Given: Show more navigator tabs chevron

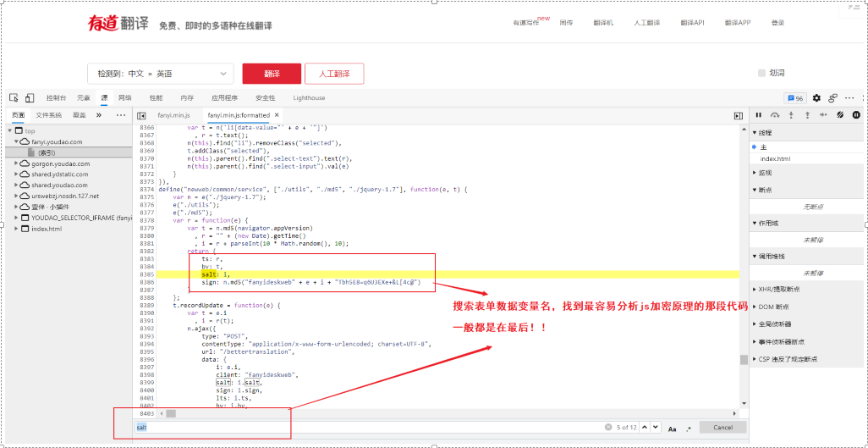Looking at the screenshot, I should pyautogui.click(x=98, y=115).
